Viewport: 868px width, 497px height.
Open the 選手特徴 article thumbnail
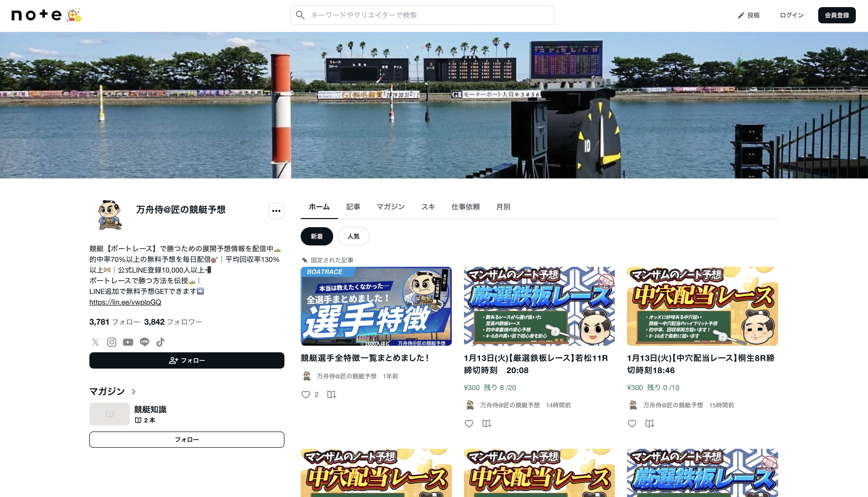[376, 306]
